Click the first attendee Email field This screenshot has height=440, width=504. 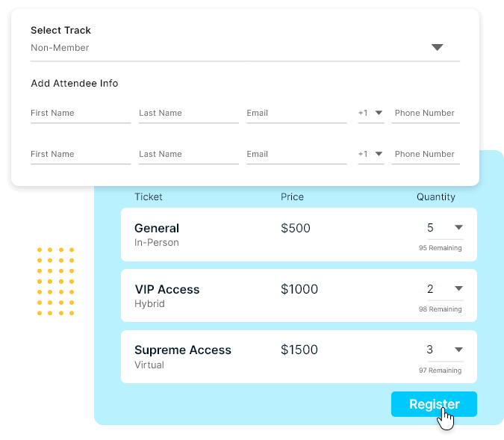pos(296,114)
